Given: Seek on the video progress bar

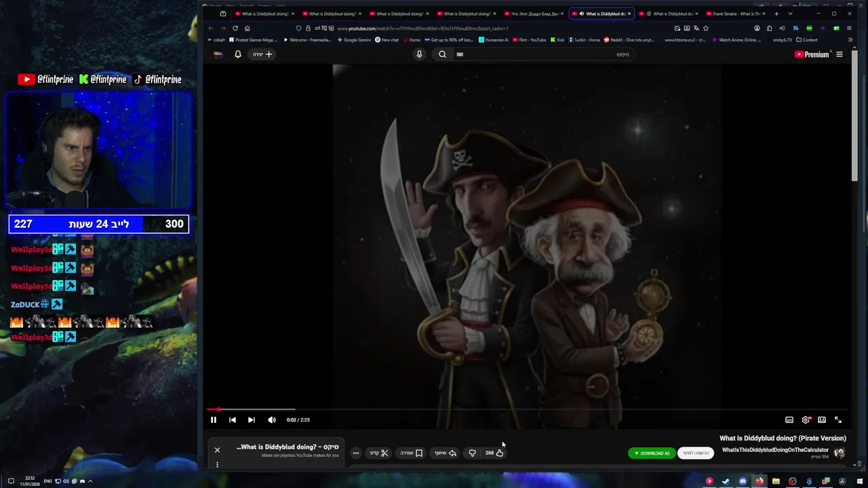Looking at the screenshot, I should (x=528, y=409).
